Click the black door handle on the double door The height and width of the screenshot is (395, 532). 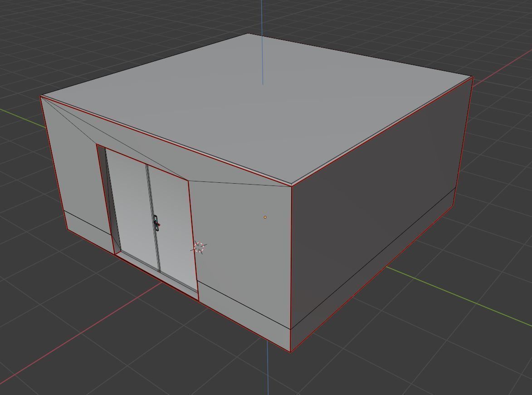click(x=156, y=223)
